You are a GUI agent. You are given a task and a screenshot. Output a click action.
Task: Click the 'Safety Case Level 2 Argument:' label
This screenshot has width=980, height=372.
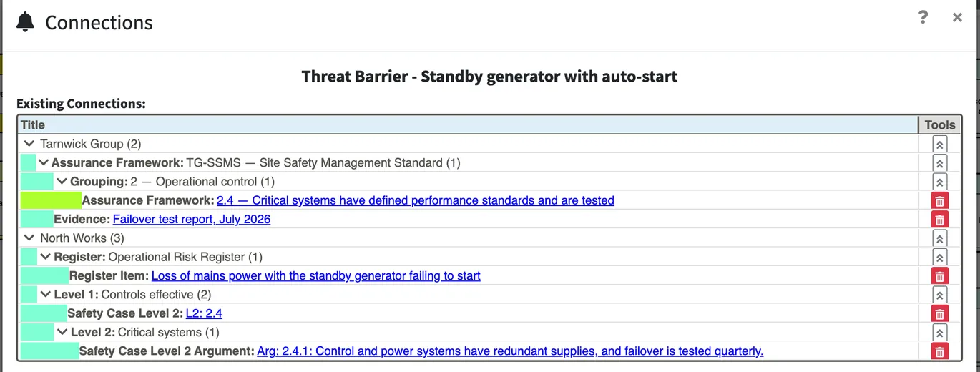pos(167,351)
